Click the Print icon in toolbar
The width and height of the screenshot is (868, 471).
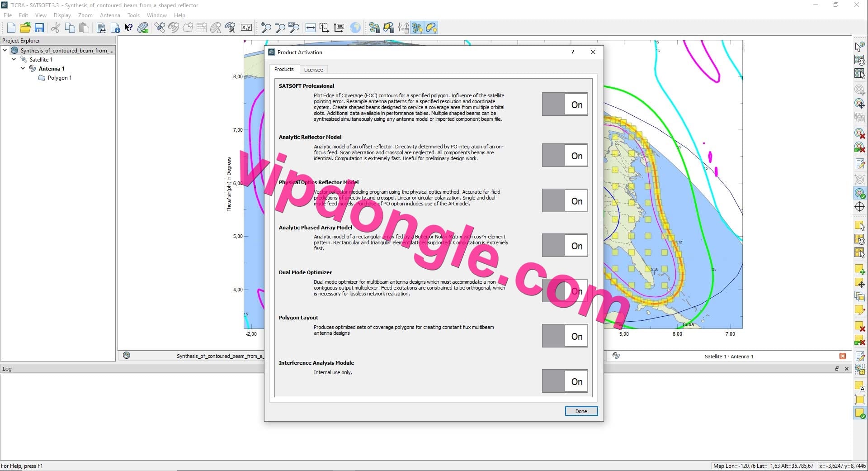(x=101, y=28)
